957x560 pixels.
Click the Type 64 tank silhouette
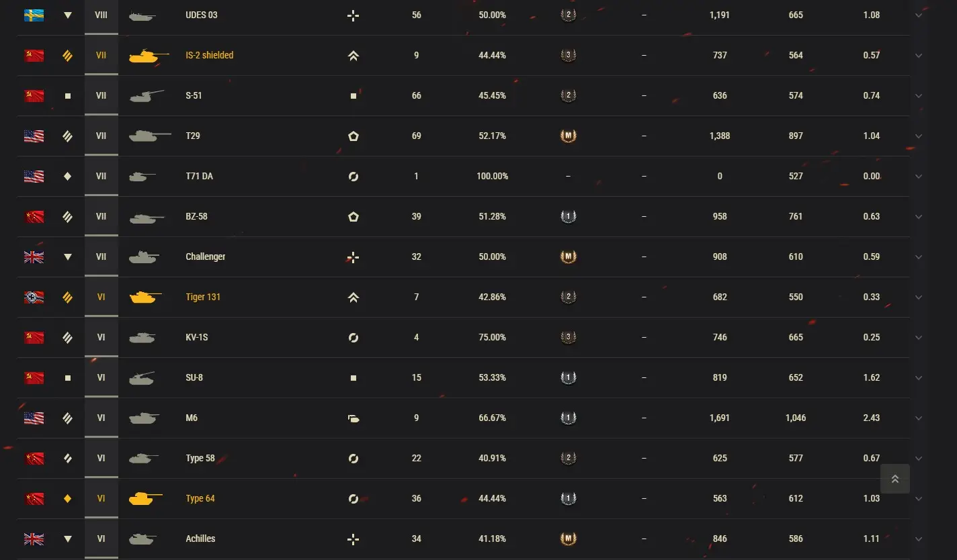tap(144, 499)
